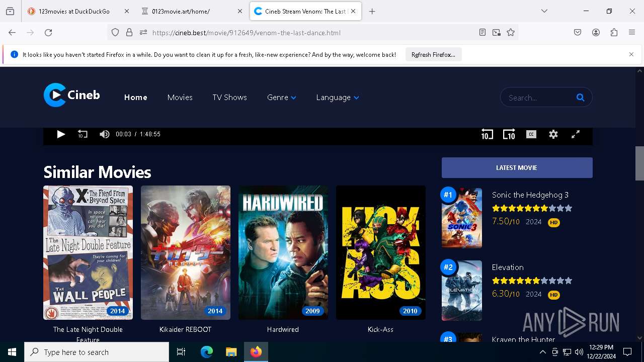Go to the Home menu item
Image resolution: width=644 pixels, height=362 pixels.
pos(136,98)
